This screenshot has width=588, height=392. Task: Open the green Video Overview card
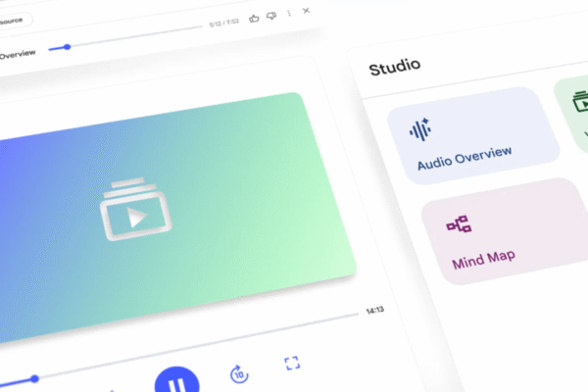point(572,113)
